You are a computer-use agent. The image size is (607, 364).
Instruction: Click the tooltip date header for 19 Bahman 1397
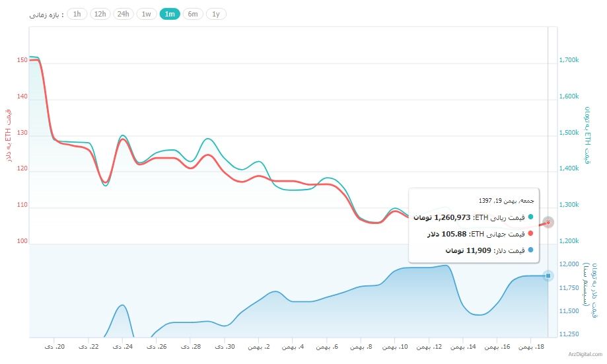click(x=506, y=200)
